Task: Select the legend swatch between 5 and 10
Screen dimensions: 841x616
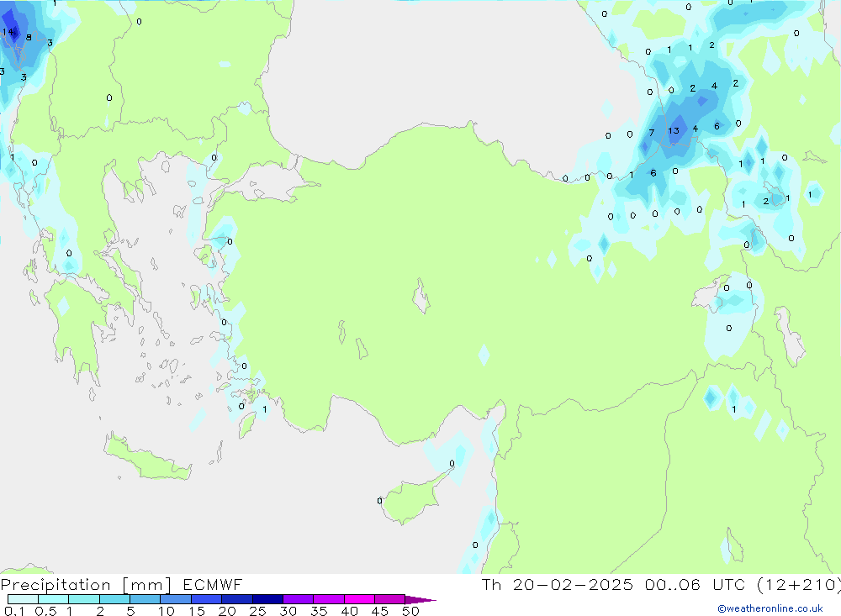Action: tap(145, 599)
